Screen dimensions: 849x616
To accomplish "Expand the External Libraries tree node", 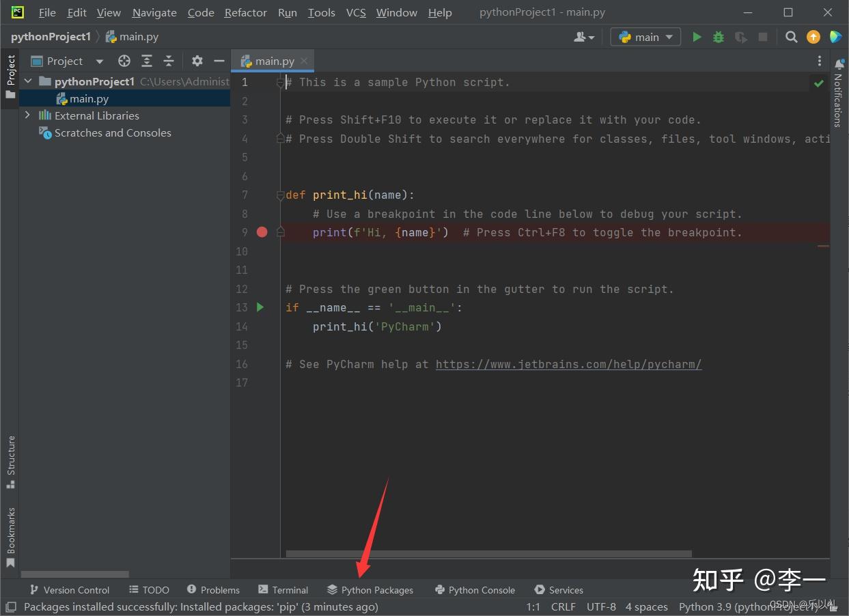I will point(27,115).
